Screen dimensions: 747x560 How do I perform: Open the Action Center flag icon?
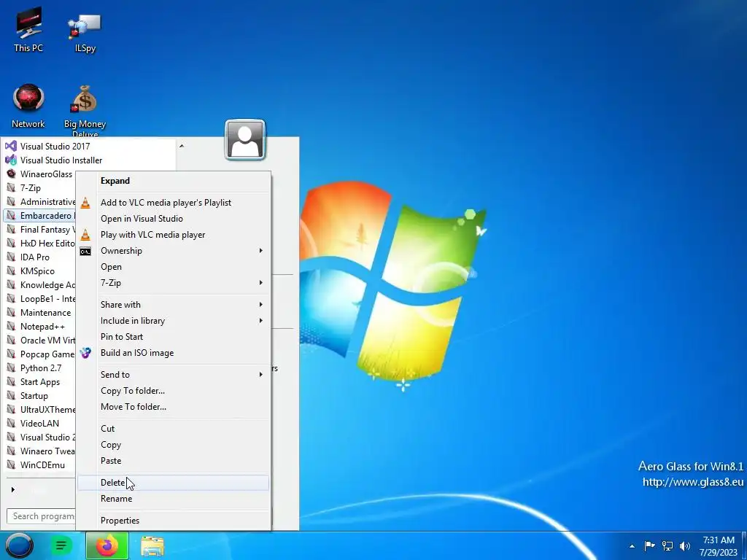tap(649, 546)
